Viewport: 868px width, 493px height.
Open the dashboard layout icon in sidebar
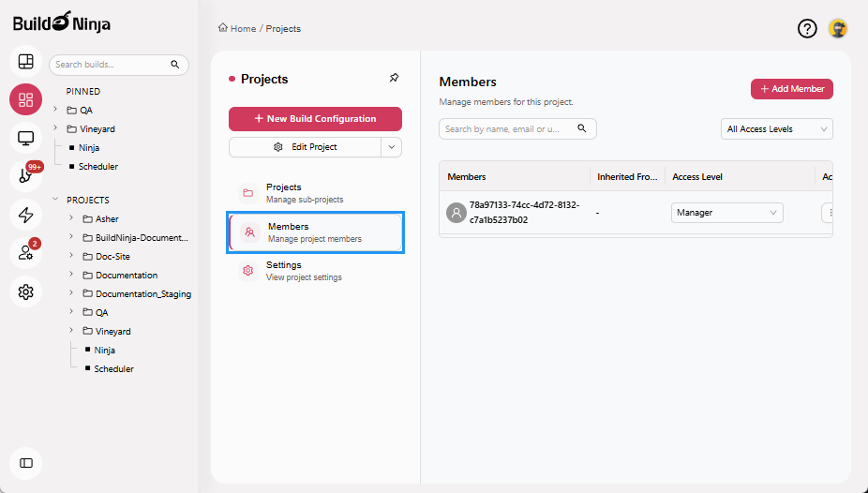tap(25, 61)
